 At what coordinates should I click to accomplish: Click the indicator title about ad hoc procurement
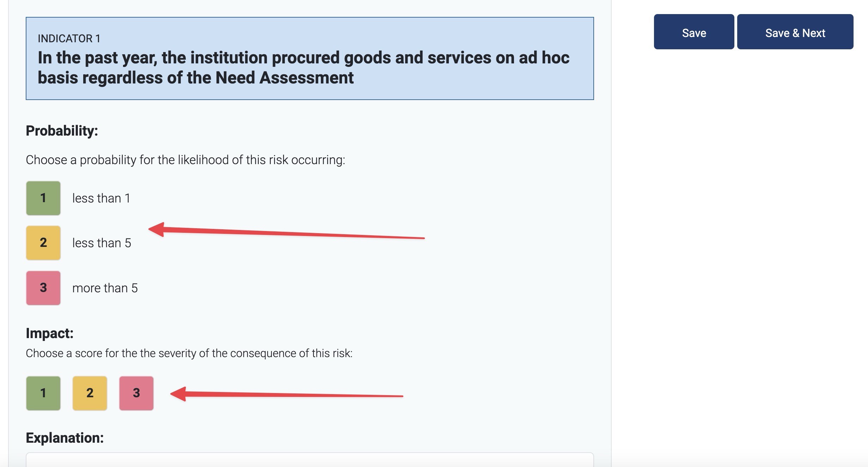coord(303,68)
